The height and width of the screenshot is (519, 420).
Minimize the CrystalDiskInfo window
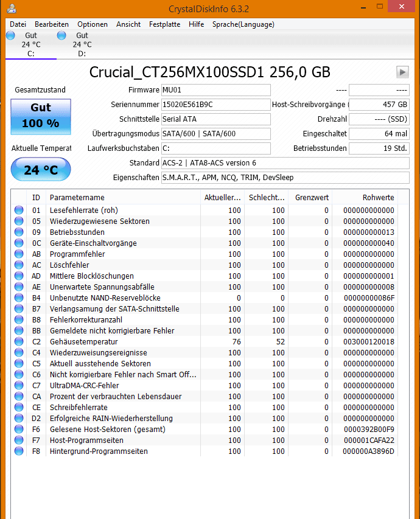click(x=363, y=7)
